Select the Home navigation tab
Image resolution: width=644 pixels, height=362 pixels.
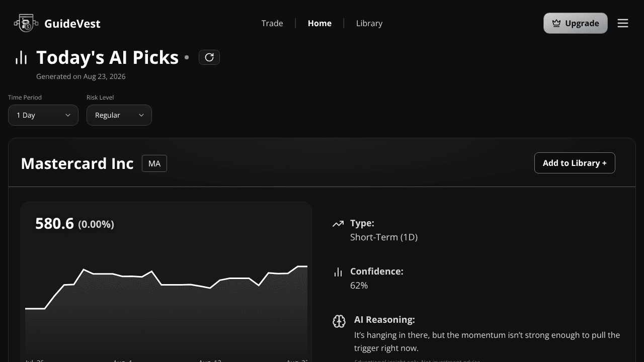[x=319, y=23]
